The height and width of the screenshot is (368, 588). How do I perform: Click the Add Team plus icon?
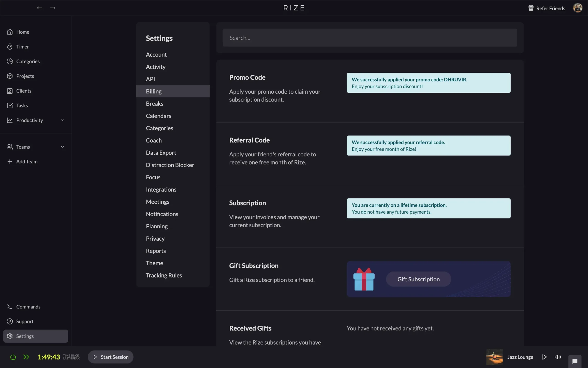pyautogui.click(x=10, y=161)
